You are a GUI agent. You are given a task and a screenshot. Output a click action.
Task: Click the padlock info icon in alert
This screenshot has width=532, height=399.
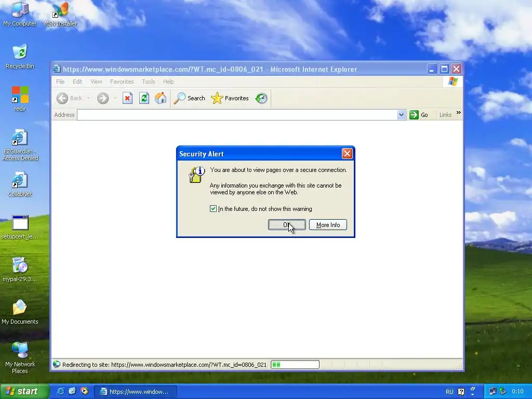pyautogui.click(x=196, y=175)
